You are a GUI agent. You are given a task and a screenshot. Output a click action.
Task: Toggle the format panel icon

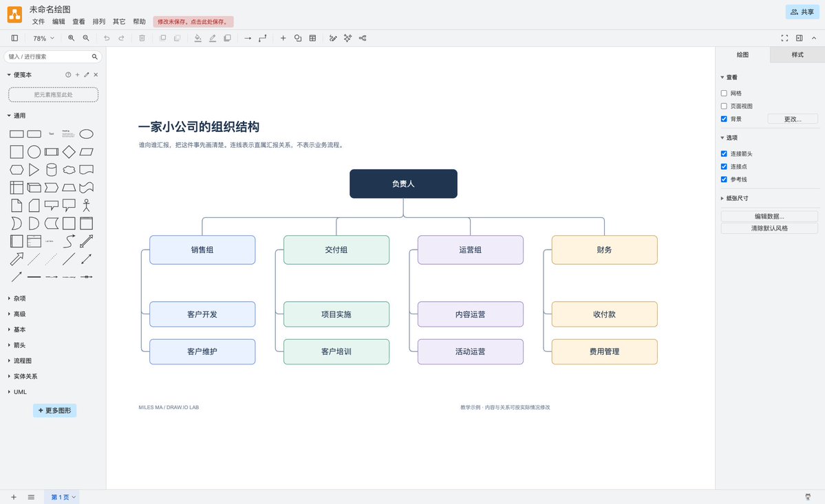(x=800, y=39)
